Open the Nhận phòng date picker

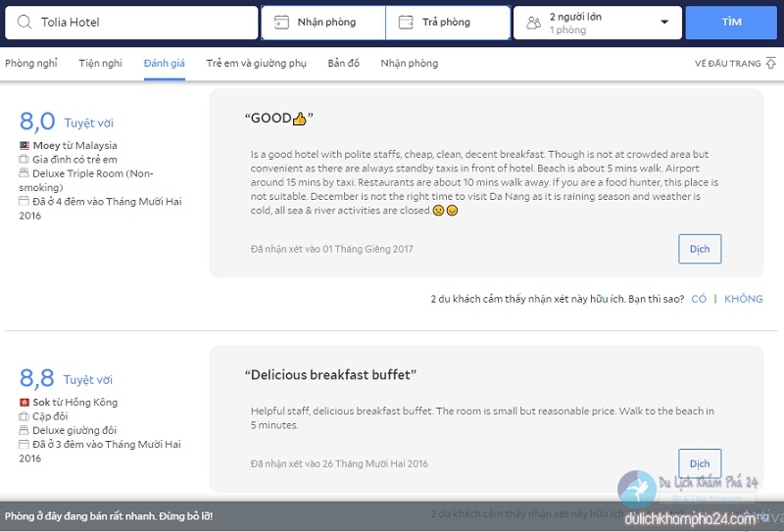323,22
